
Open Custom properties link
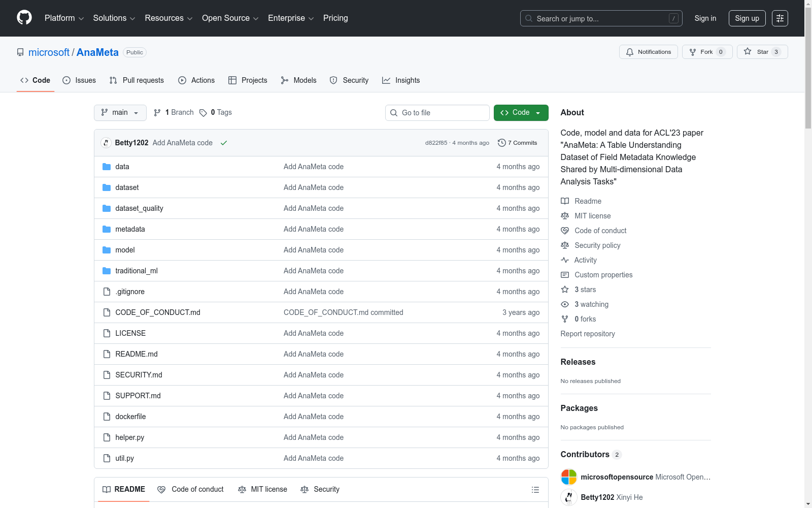[603, 275]
